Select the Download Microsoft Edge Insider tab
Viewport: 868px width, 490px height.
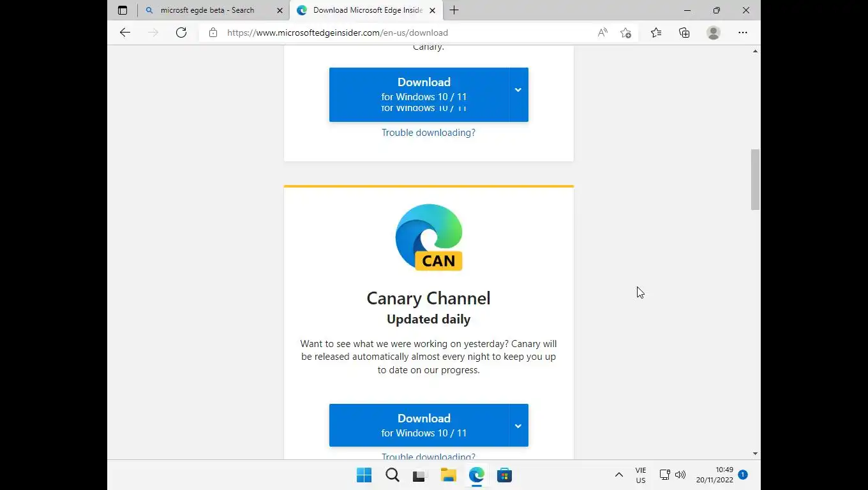[367, 10]
